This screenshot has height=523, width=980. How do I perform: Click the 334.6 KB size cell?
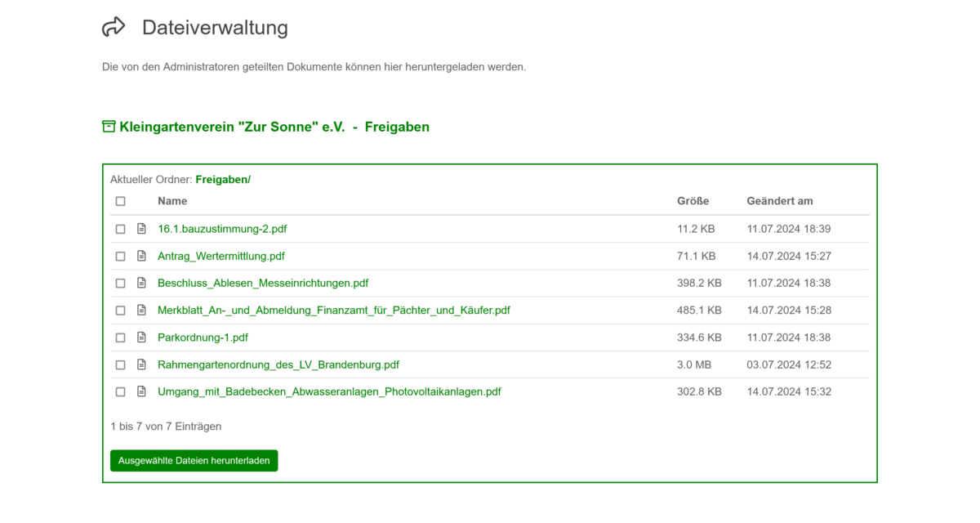click(699, 337)
